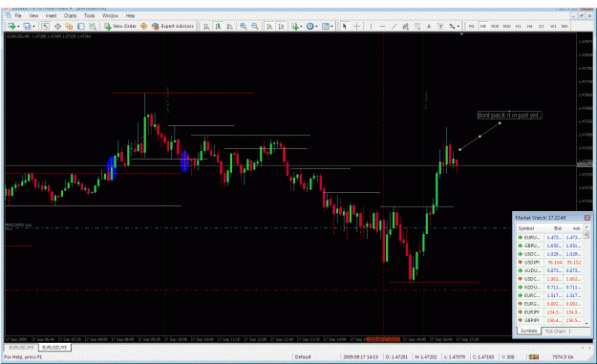Screen dimensions: 597x364
Task: Click the Indicators list green-plus icon
Action: coord(295,26)
